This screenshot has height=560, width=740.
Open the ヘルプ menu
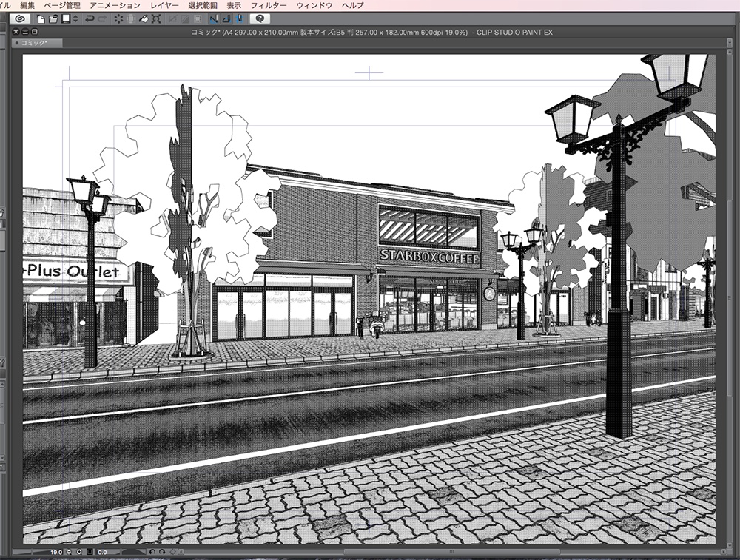pos(352,5)
